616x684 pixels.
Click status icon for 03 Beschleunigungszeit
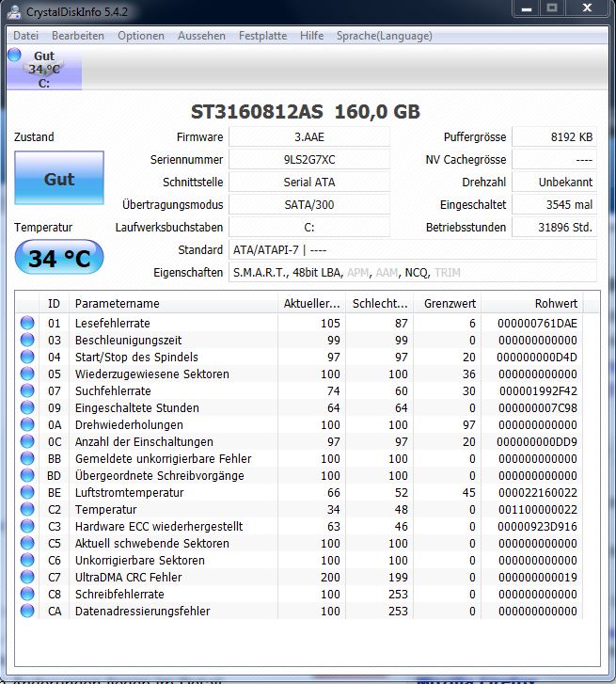tap(27, 340)
